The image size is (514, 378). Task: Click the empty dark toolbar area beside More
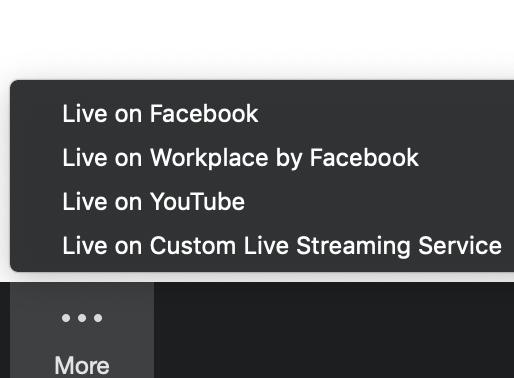coord(334,330)
